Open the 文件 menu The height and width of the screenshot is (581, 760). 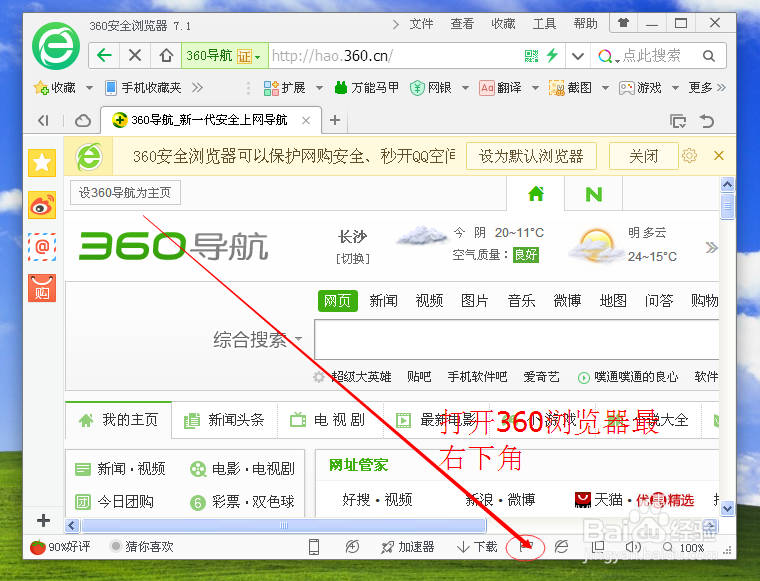[421, 24]
